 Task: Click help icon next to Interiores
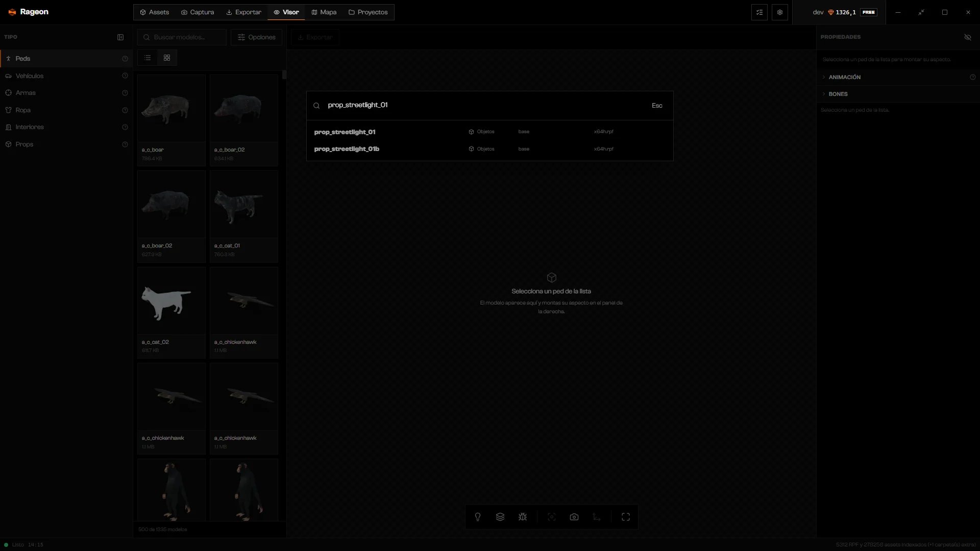125,127
